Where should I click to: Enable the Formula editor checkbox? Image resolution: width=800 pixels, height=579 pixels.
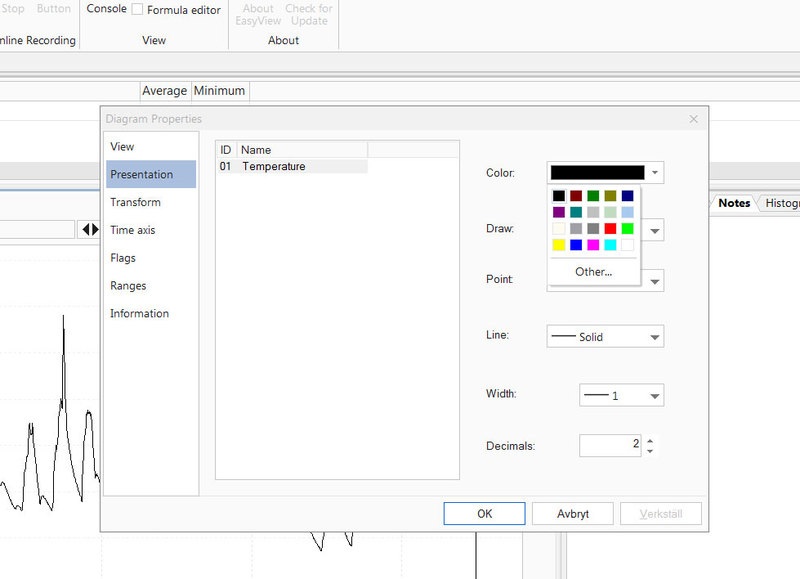pyautogui.click(x=137, y=9)
